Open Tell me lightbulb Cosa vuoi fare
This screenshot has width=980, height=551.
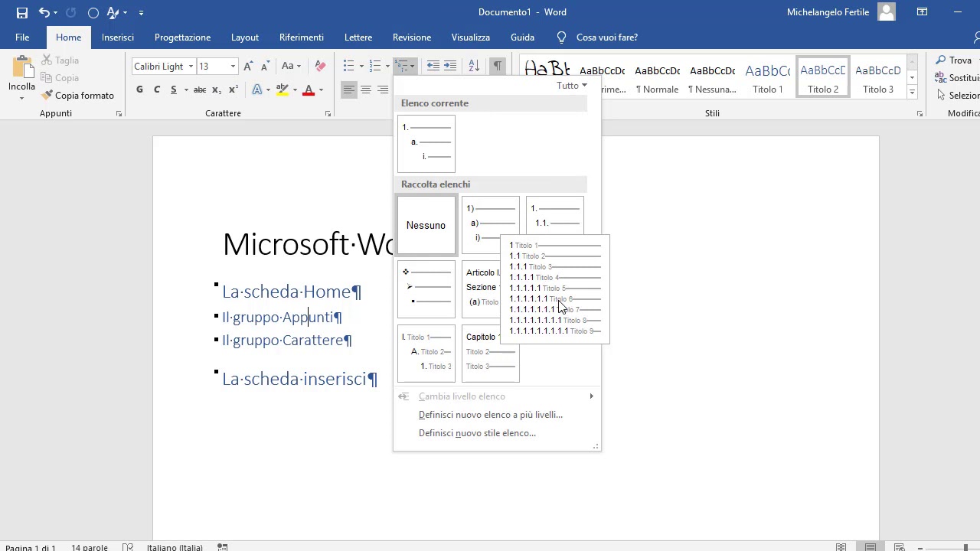point(597,37)
